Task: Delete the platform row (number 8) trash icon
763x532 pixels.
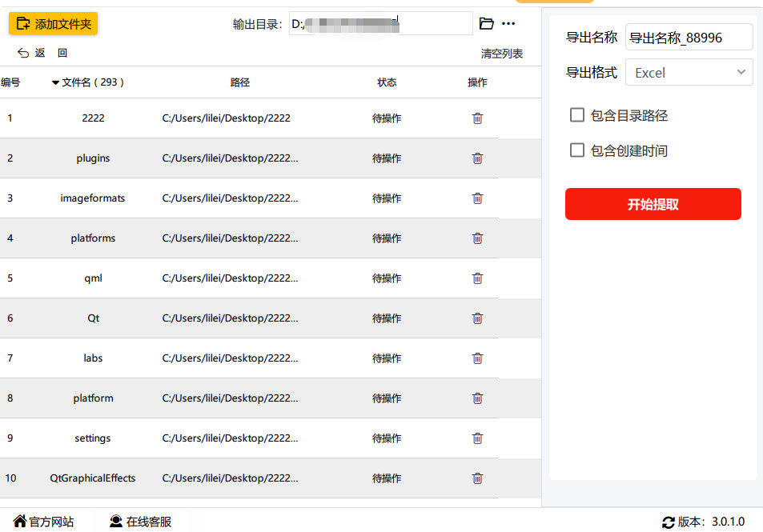Action: point(477,398)
